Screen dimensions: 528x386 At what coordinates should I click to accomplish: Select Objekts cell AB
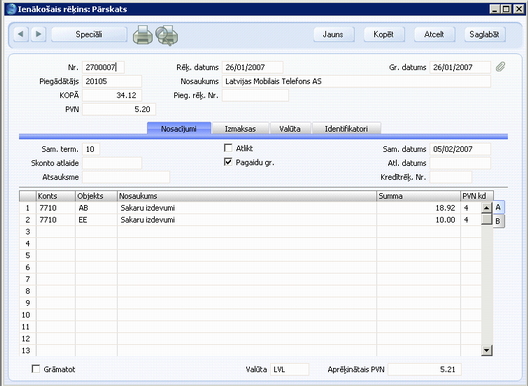click(96, 208)
